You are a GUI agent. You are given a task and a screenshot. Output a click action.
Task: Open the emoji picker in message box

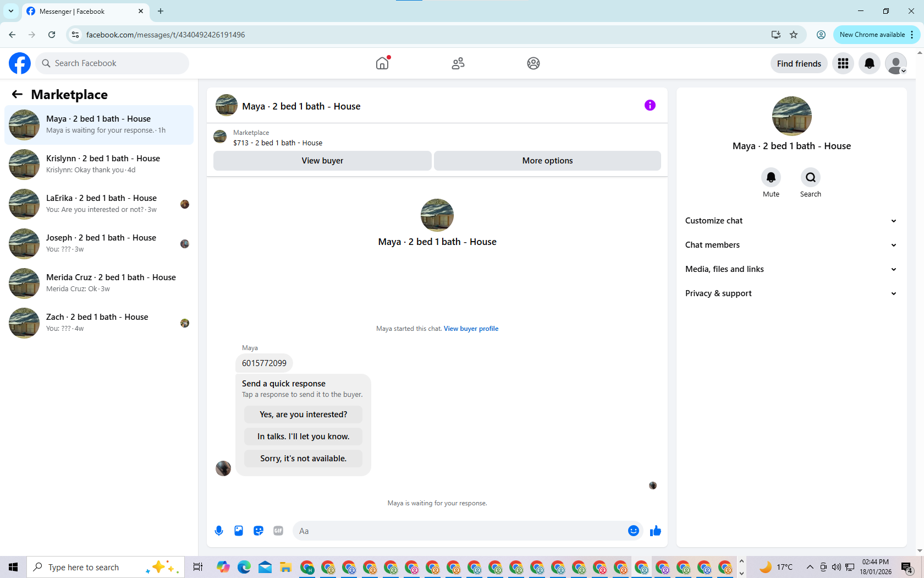click(x=634, y=531)
